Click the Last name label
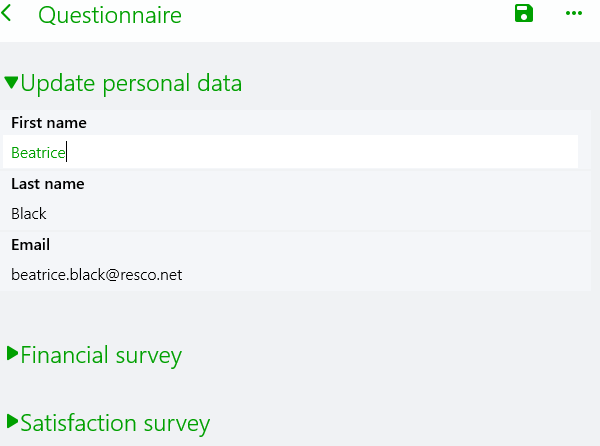 tap(47, 184)
